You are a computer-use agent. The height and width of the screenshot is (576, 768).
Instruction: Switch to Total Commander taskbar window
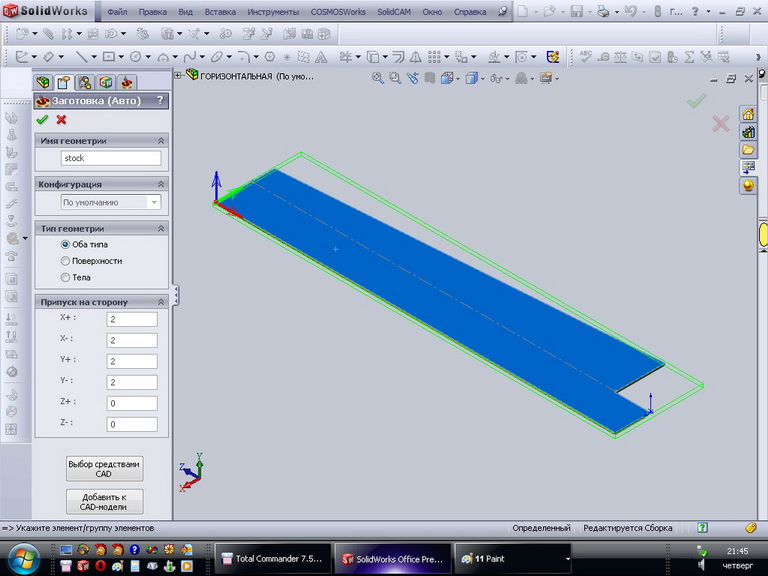pyautogui.click(x=273, y=559)
